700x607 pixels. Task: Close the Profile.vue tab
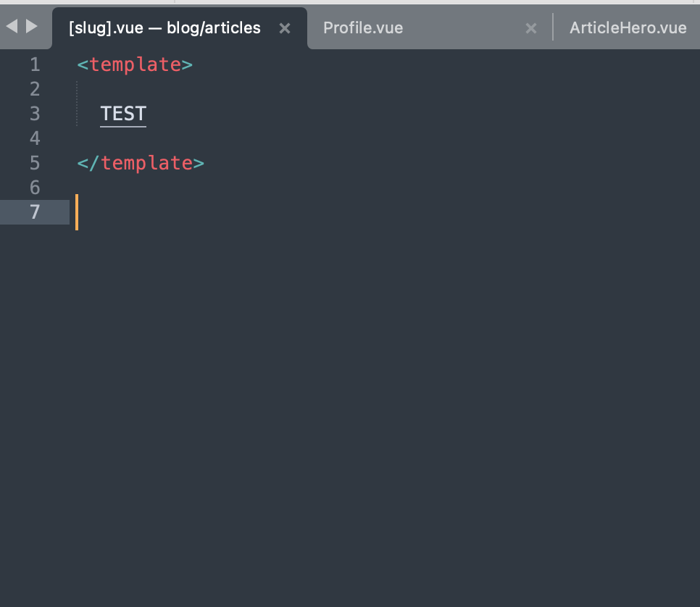coord(531,28)
